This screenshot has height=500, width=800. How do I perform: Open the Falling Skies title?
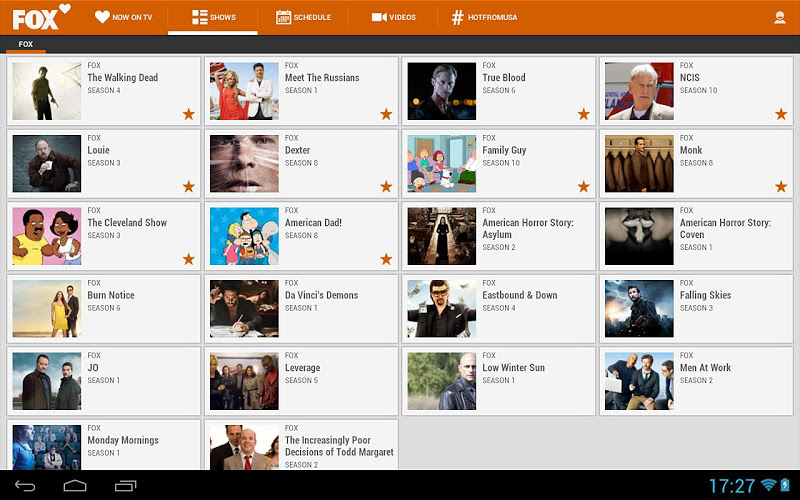tap(705, 295)
